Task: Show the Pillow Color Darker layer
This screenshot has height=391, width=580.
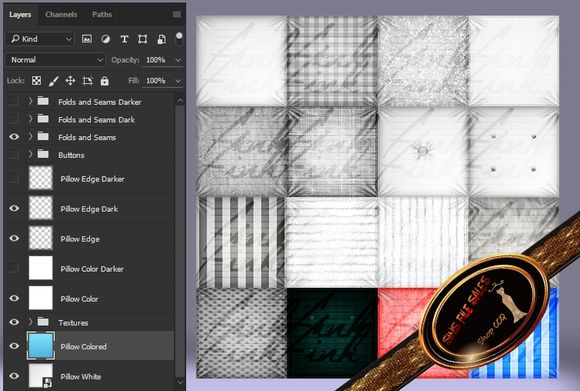Action: point(14,268)
